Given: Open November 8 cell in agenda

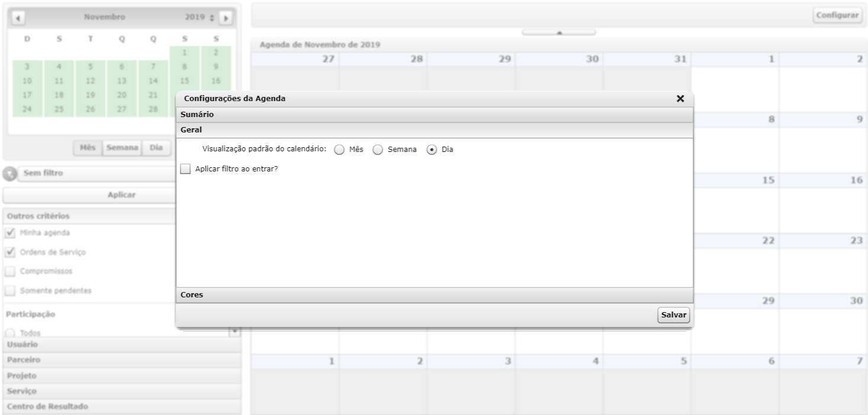Looking at the screenshot, I should [x=735, y=142].
